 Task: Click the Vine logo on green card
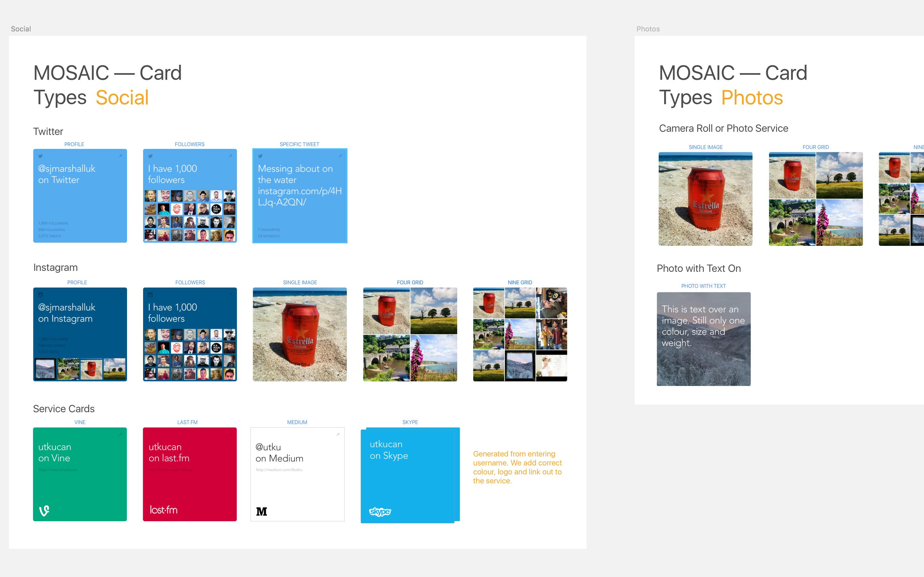tap(44, 510)
